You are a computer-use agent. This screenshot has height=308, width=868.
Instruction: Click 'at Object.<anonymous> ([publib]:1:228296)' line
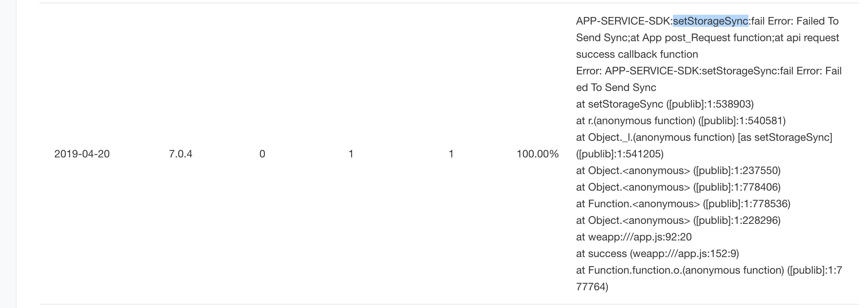pos(678,220)
